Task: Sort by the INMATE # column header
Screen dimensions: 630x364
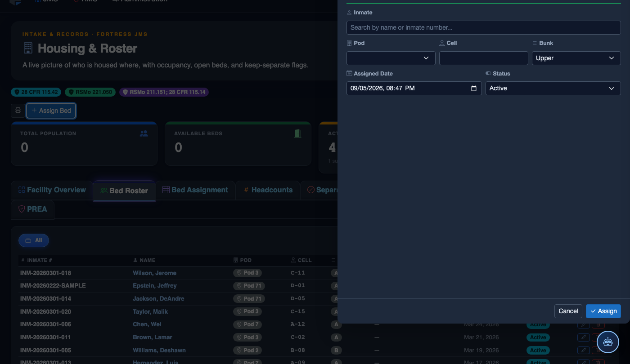Action: point(37,260)
